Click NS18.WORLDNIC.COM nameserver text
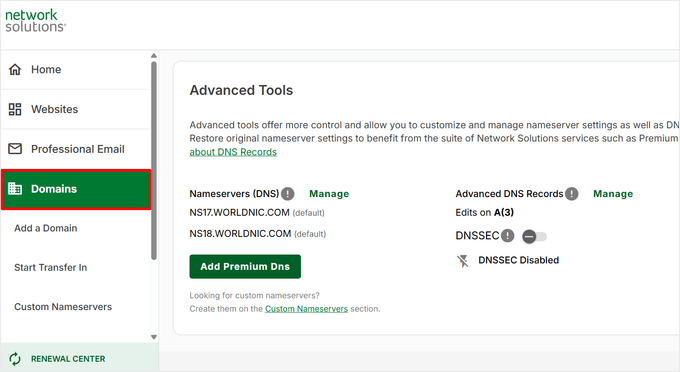 coord(240,233)
